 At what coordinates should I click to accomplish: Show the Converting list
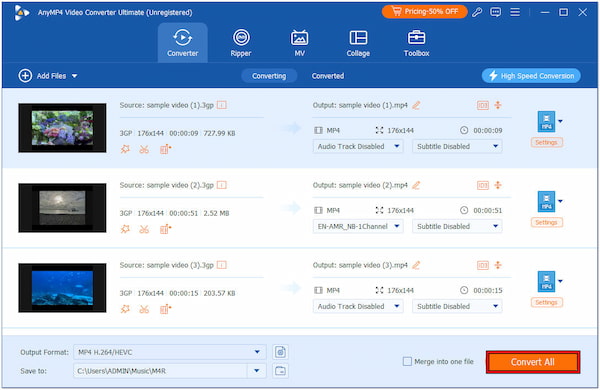(269, 76)
